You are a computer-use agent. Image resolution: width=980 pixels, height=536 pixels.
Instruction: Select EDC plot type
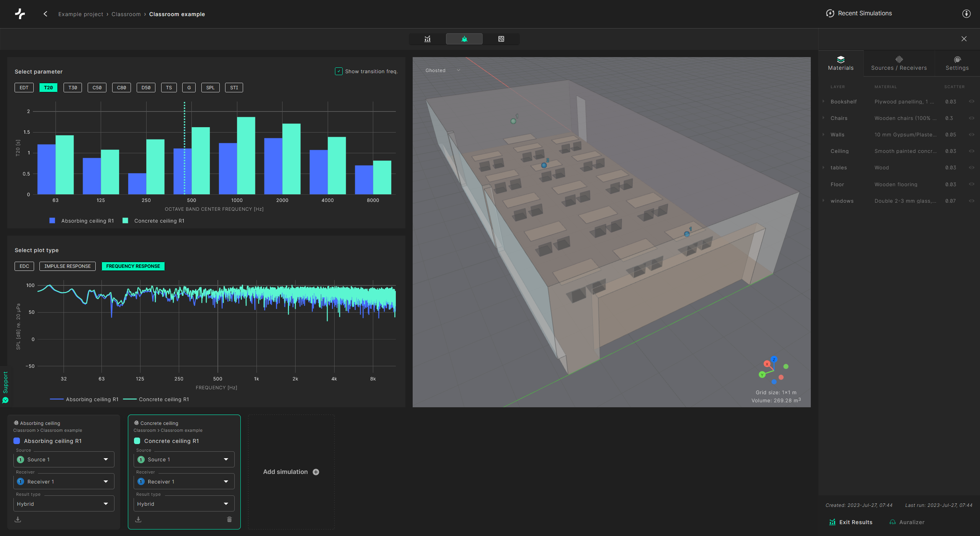tap(24, 266)
